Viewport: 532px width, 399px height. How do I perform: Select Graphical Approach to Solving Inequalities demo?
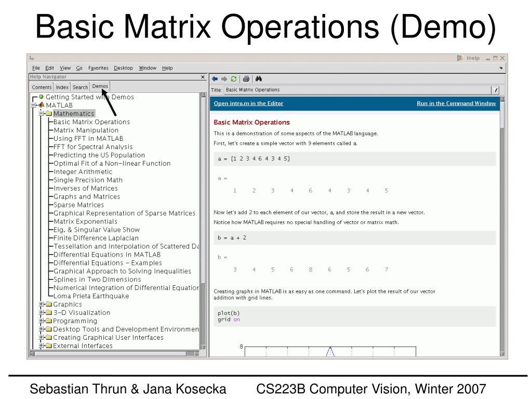click(122, 271)
